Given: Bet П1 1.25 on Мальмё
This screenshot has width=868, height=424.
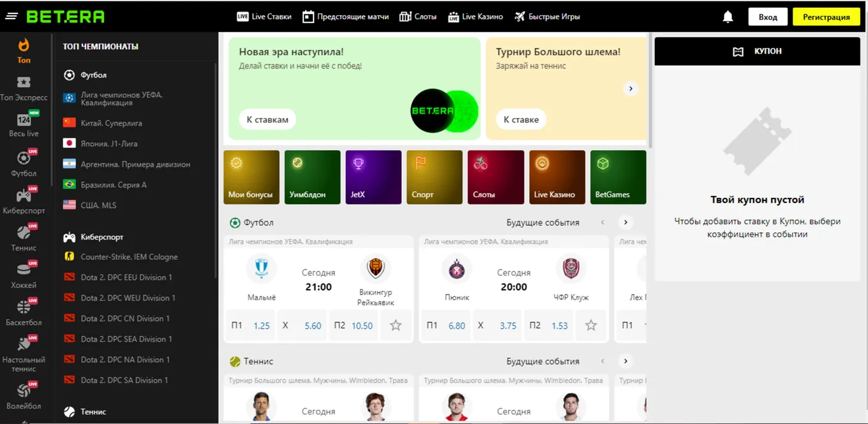Looking at the screenshot, I should click(250, 325).
